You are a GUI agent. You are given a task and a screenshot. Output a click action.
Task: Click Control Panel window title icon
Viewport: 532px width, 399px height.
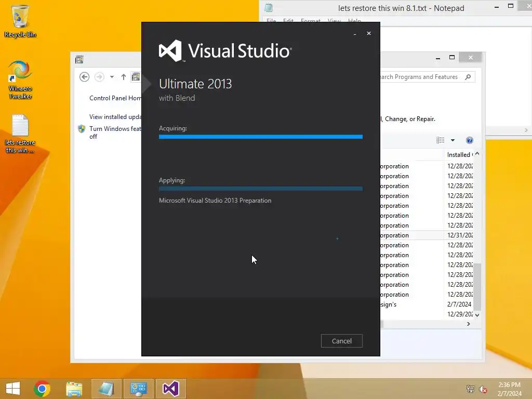click(x=79, y=59)
